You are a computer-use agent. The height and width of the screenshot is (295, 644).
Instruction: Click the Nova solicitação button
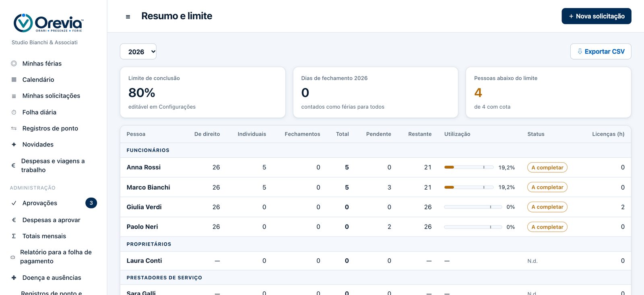click(x=597, y=16)
